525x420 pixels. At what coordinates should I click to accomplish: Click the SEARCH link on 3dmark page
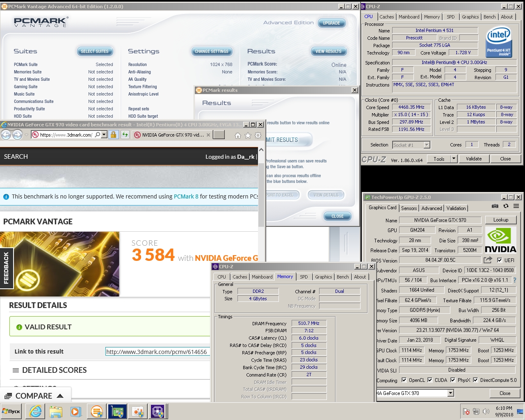tap(16, 156)
